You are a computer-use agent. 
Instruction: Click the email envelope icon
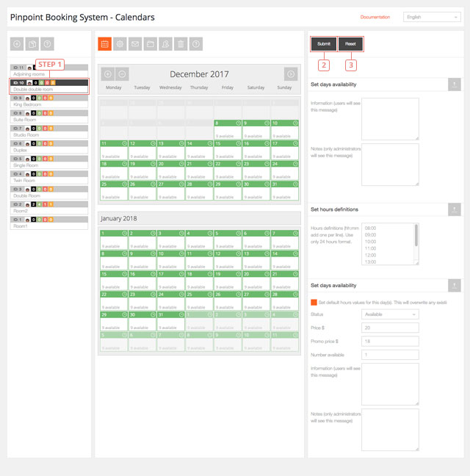point(135,44)
